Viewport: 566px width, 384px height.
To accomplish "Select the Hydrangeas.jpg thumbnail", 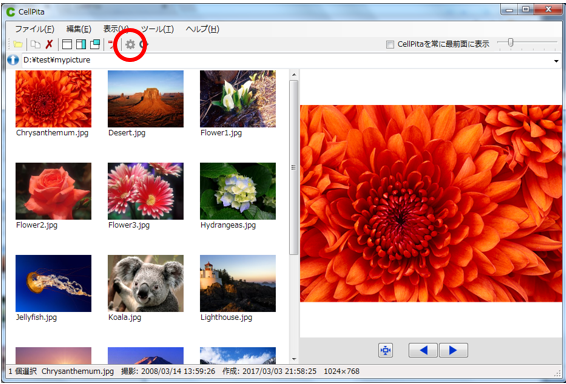I will [x=238, y=191].
